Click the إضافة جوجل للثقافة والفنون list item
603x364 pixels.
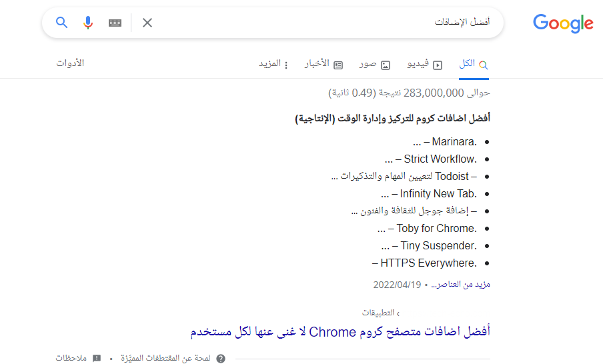pyautogui.click(x=414, y=211)
